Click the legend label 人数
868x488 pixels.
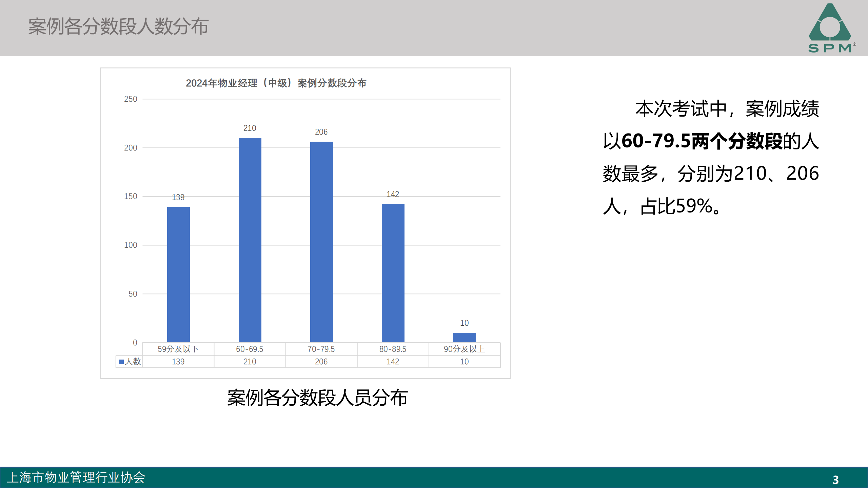coord(133,362)
